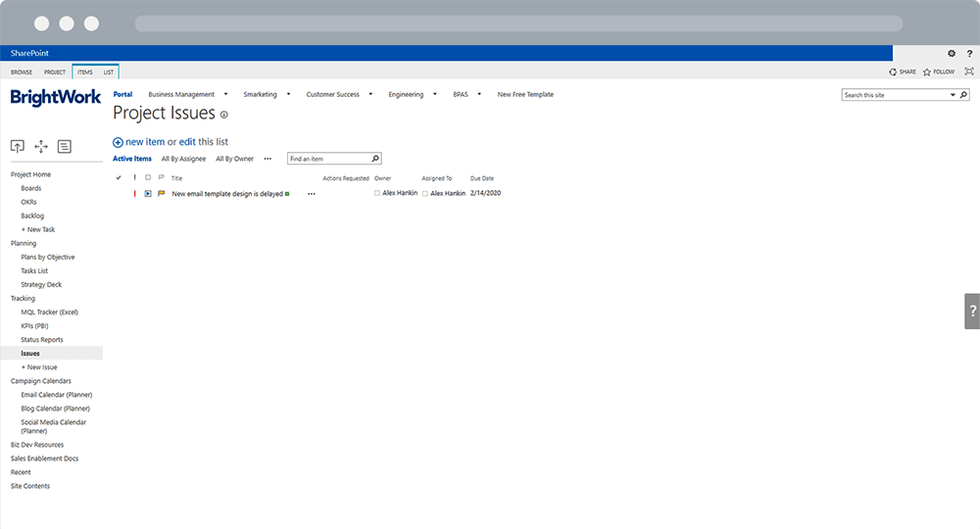
Task: Open Status Reports in sidebar
Action: 42,340
